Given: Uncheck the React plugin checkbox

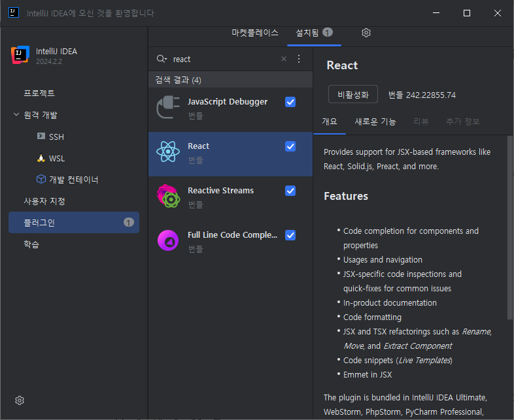Looking at the screenshot, I should (290, 146).
